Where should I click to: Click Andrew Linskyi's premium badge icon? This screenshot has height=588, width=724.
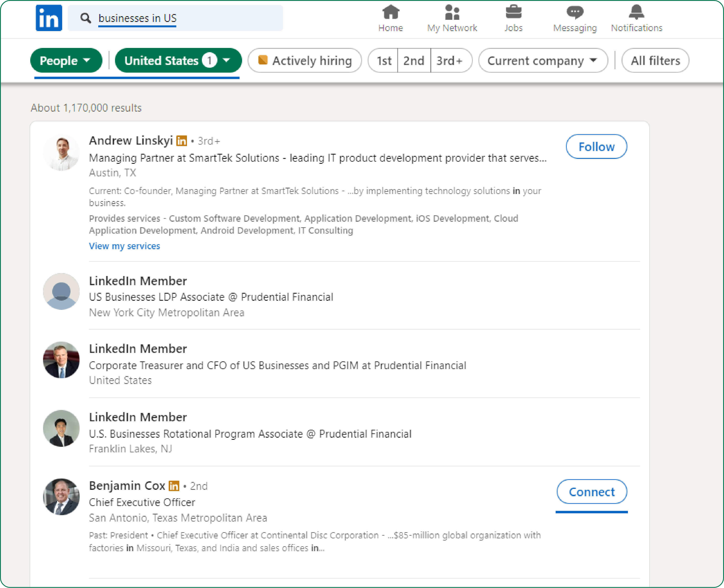tap(181, 141)
